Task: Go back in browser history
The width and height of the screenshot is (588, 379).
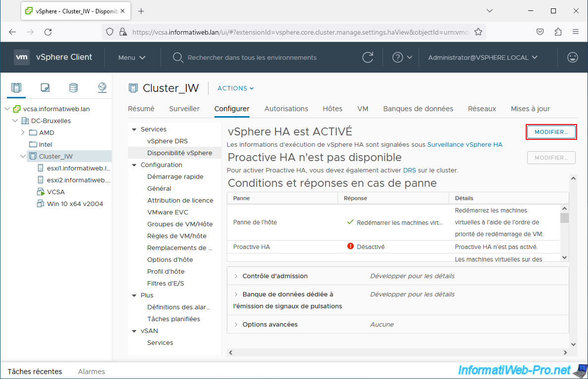Action: [12, 32]
